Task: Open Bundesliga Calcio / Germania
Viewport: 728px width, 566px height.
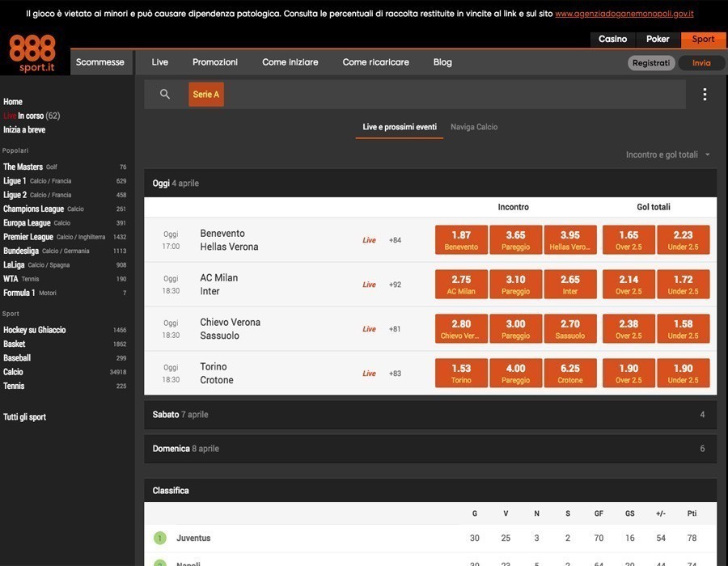Action: pos(65,251)
